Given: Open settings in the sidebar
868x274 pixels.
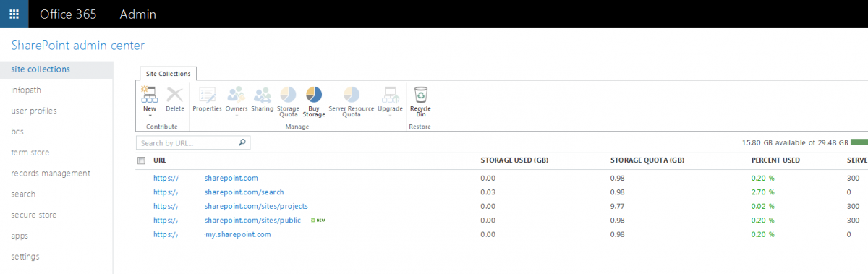Looking at the screenshot, I should (x=25, y=257).
